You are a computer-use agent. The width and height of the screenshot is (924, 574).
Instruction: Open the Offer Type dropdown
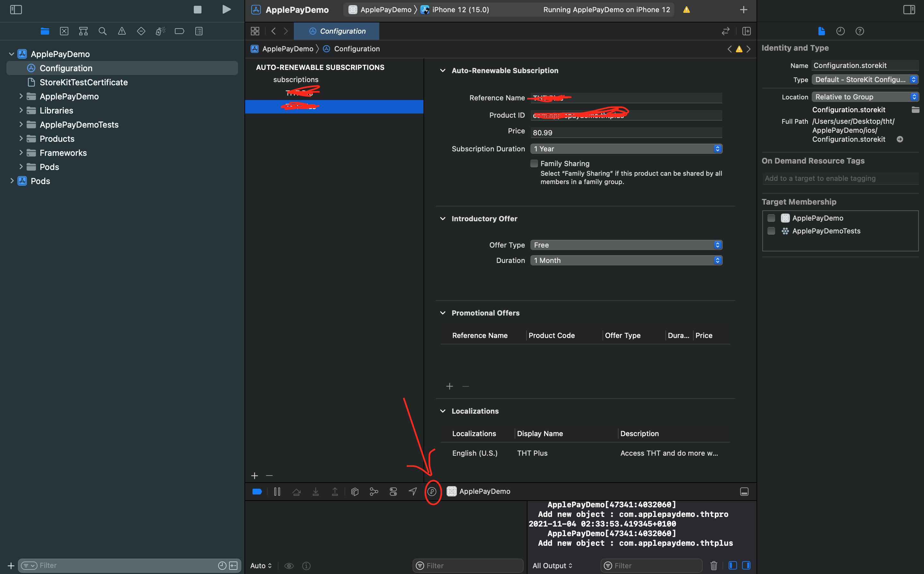(626, 245)
